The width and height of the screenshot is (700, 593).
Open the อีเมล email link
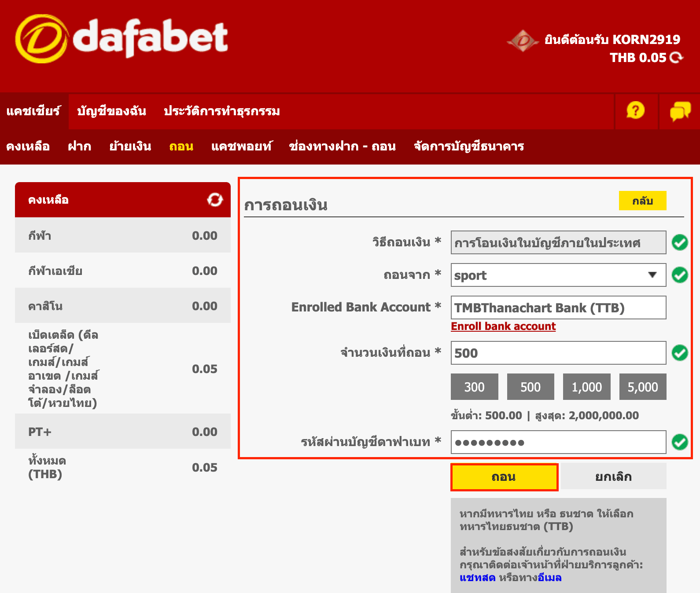pyautogui.click(x=549, y=578)
